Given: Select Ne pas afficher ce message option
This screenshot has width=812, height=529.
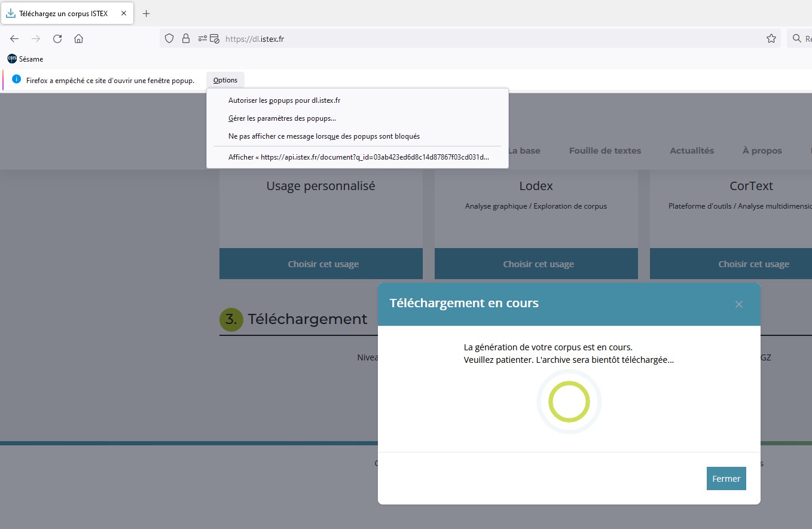Looking at the screenshot, I should [x=323, y=136].
